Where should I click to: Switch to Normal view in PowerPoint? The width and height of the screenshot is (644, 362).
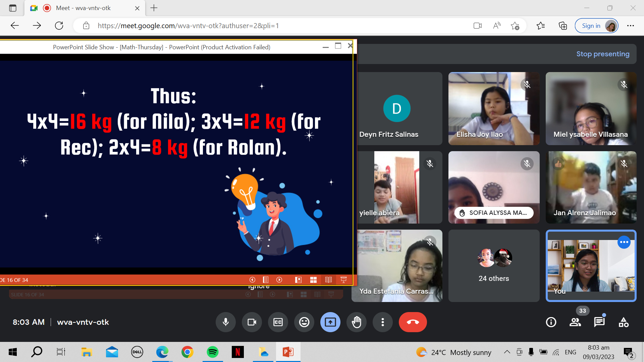(298, 280)
